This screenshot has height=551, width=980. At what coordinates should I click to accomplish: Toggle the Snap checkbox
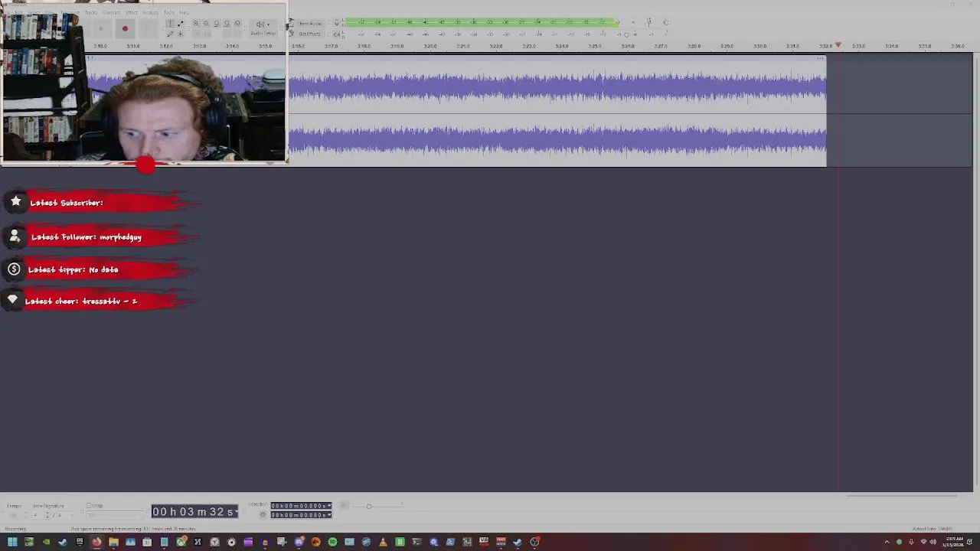pos(89,505)
